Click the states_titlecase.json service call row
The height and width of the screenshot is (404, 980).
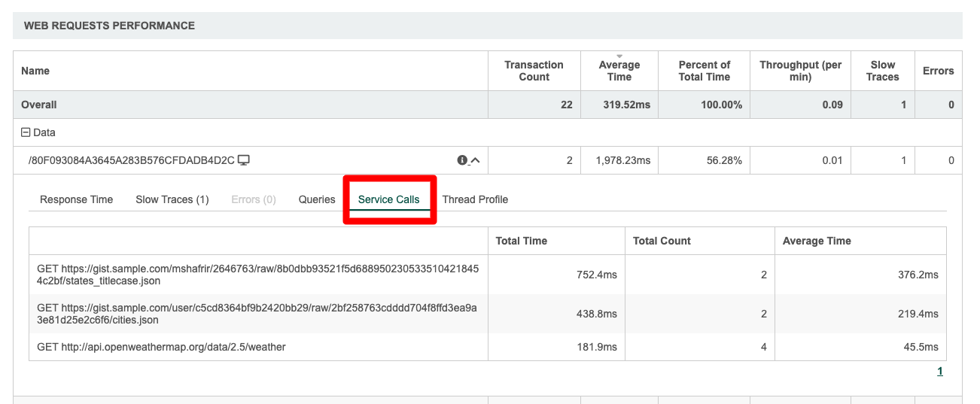coord(257,275)
